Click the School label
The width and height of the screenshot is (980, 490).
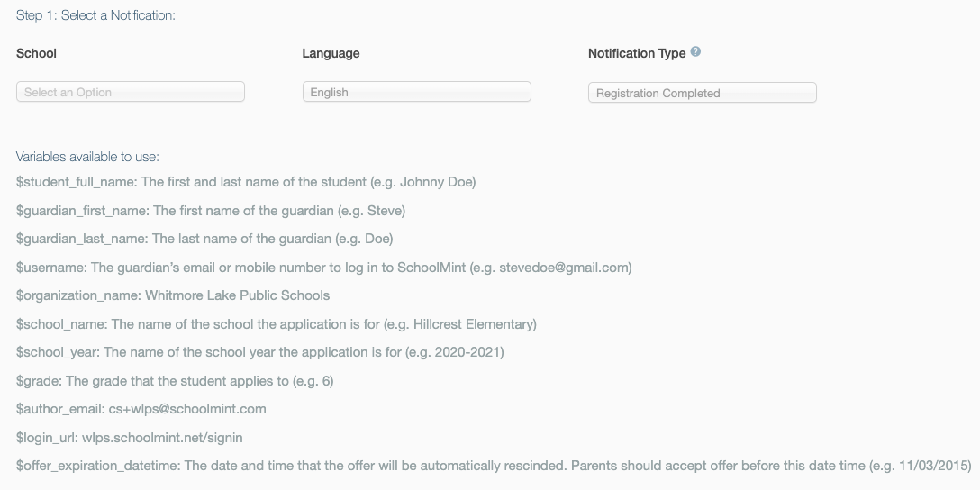click(36, 53)
